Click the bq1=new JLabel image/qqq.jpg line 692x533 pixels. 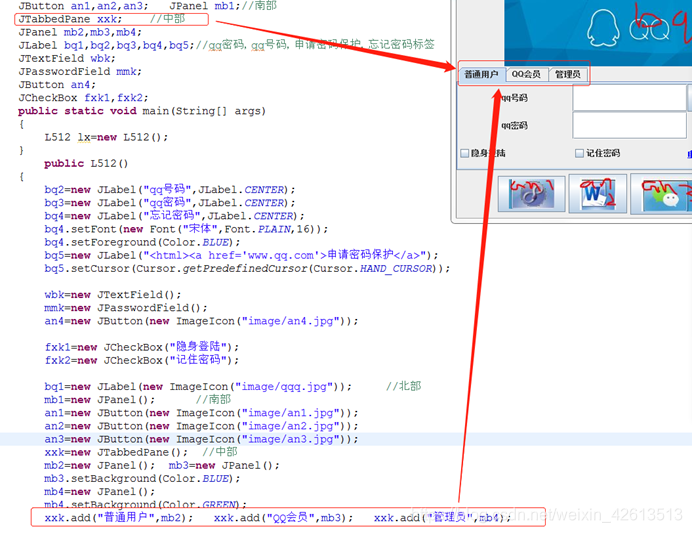point(198,387)
